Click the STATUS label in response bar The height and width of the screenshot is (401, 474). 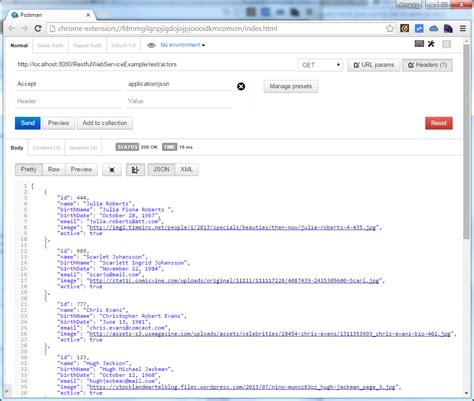(127, 147)
